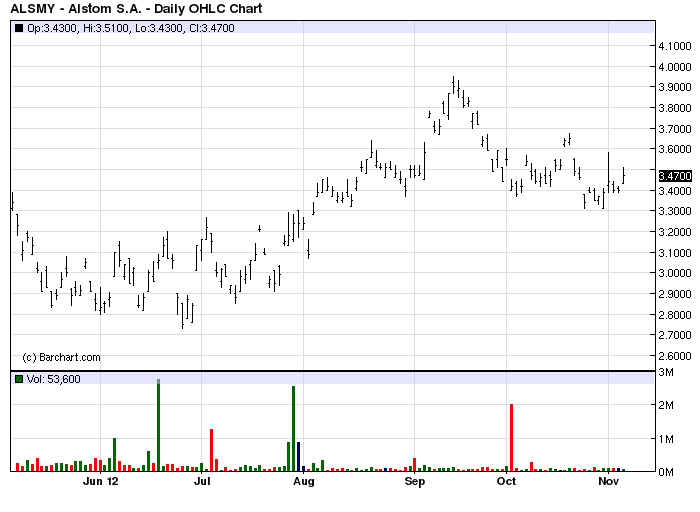Click the 'Jul' date axis label
700x512 pixels.
[x=202, y=481]
